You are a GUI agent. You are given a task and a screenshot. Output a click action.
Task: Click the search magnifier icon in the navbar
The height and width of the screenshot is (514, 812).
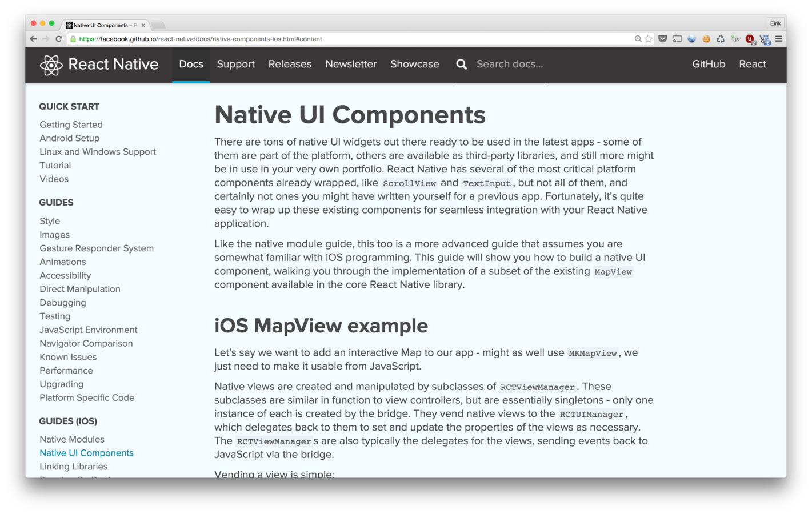[x=461, y=65]
